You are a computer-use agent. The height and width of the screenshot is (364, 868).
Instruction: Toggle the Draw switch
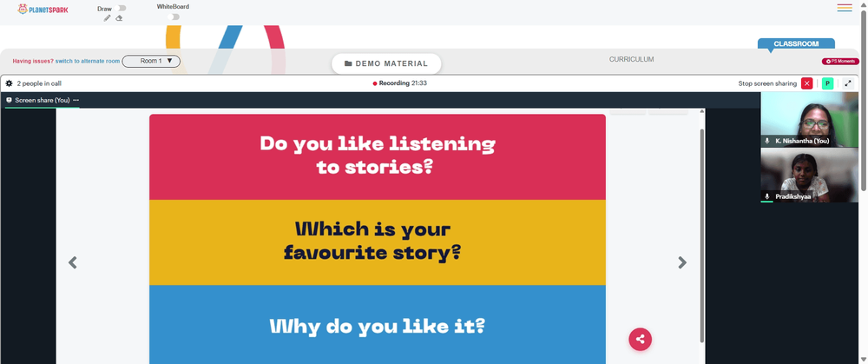(122, 9)
